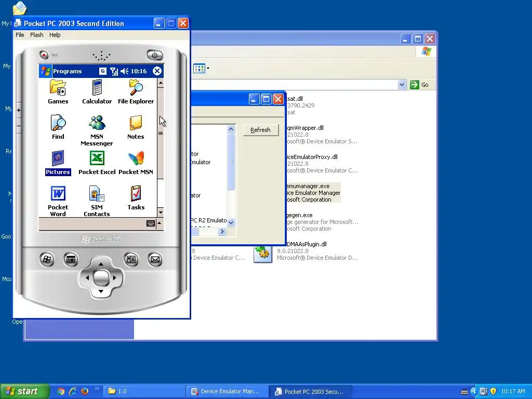The width and height of the screenshot is (532, 399).
Task: Click the Programs list scrollbar thumb
Action: tap(161, 133)
